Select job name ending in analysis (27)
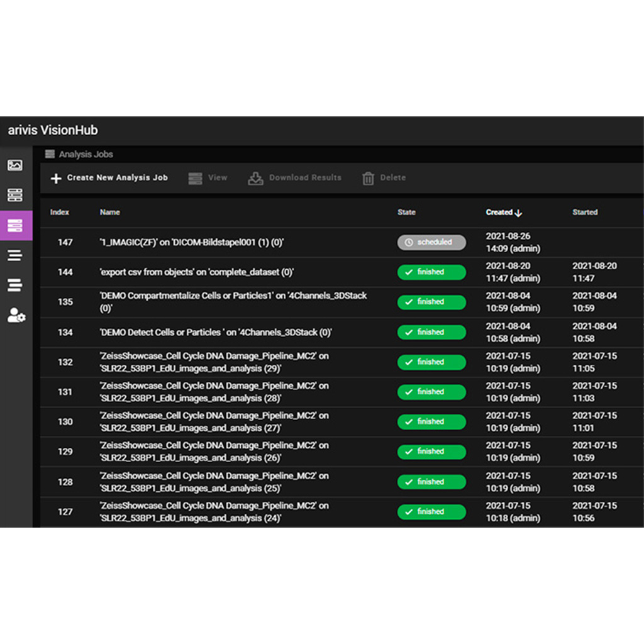Viewport: 644px width, 644px height. 214,422
